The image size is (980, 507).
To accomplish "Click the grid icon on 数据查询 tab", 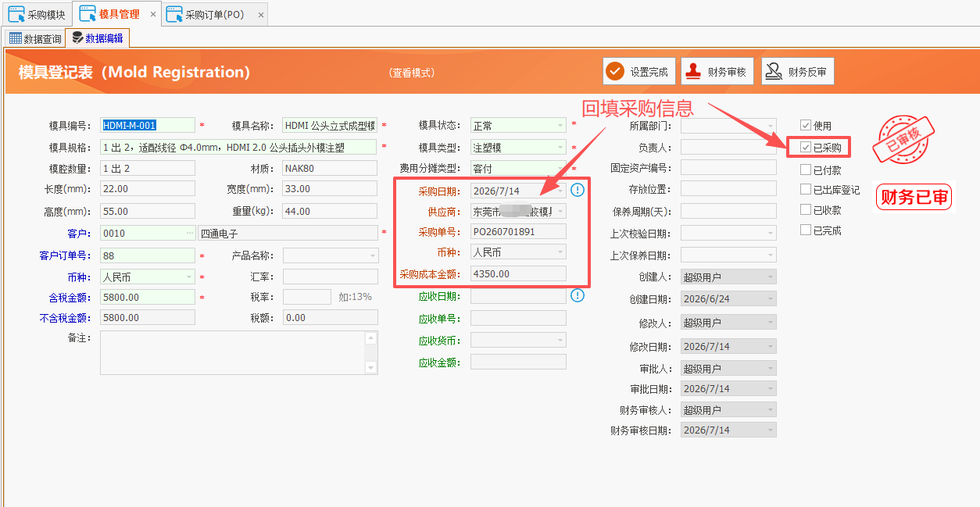I will pos(15,37).
